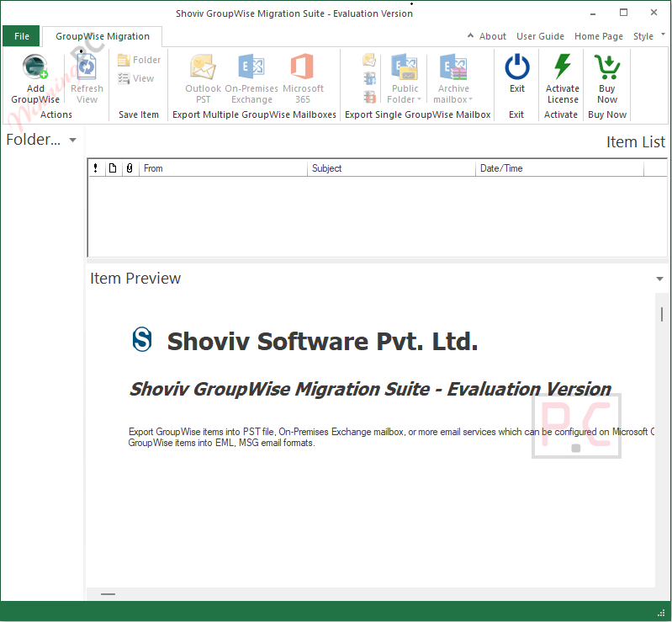Click small Exchange server single-mailbox icon

[369, 78]
